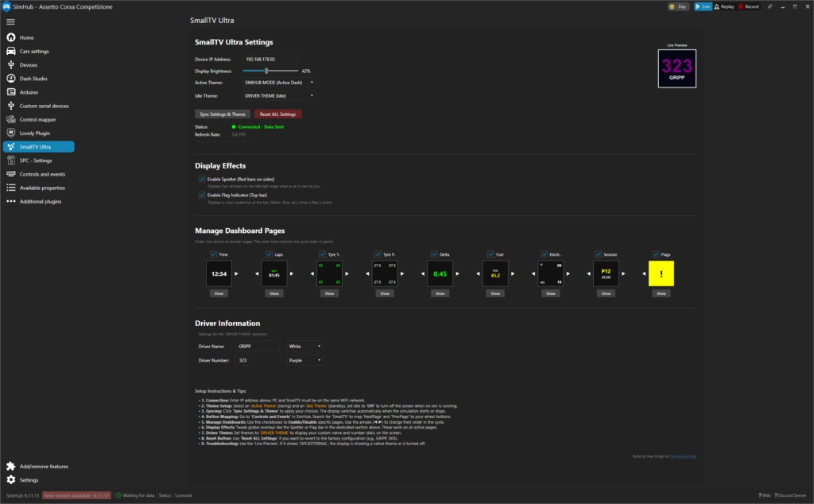
Task: Click the Dash Studio gauge icon
Action: (x=11, y=79)
